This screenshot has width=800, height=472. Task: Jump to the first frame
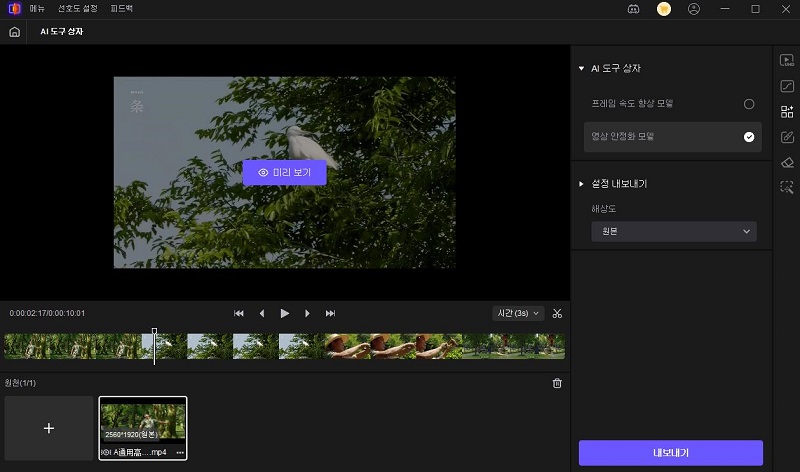[x=239, y=313]
